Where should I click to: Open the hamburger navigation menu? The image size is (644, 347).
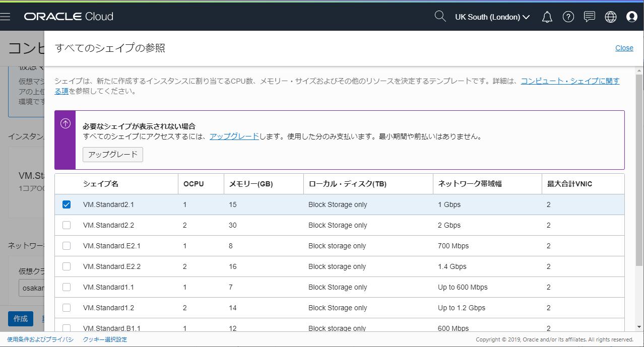click(x=5, y=17)
